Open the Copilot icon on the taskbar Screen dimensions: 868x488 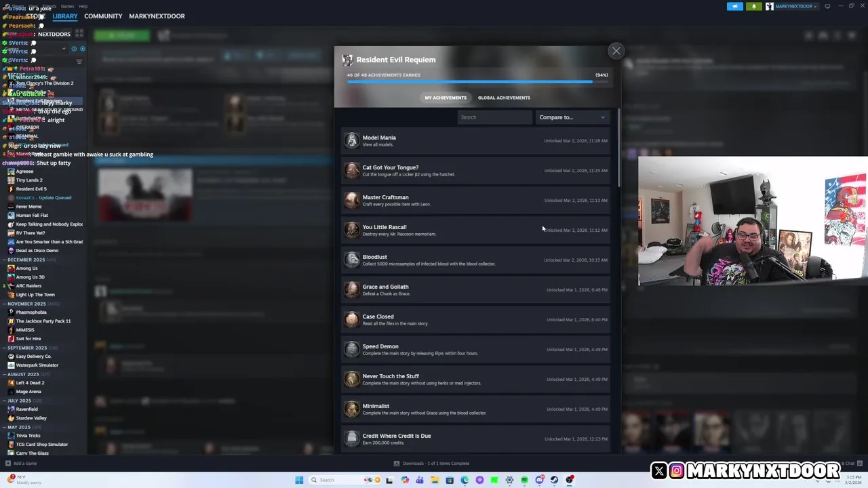(x=405, y=480)
